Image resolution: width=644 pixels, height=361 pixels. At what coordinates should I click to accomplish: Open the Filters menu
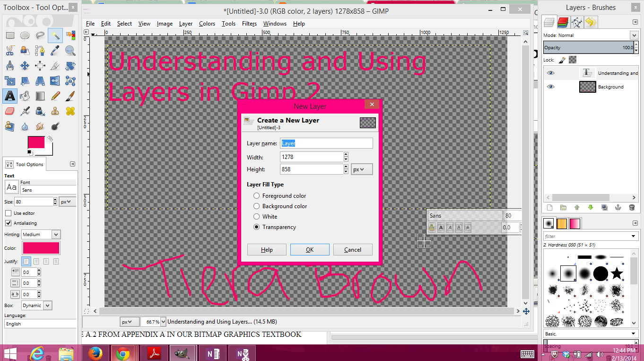pos(249,24)
